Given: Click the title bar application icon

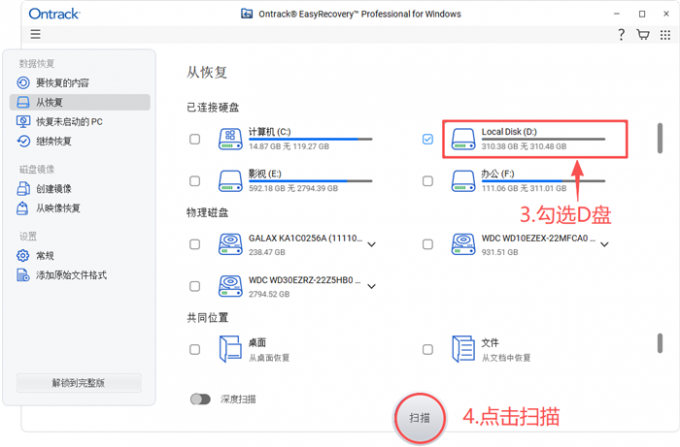Looking at the screenshot, I should 247,14.
